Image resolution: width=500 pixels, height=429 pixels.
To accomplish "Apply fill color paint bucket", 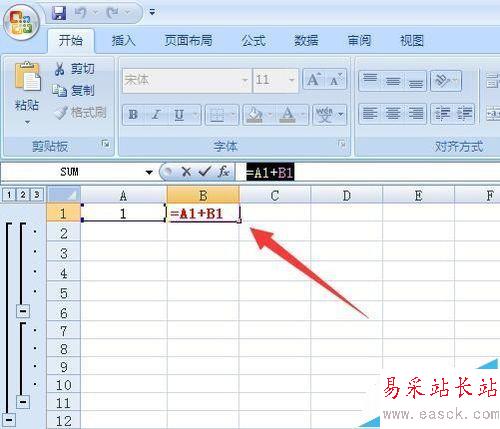I will pyautogui.click(x=254, y=115).
